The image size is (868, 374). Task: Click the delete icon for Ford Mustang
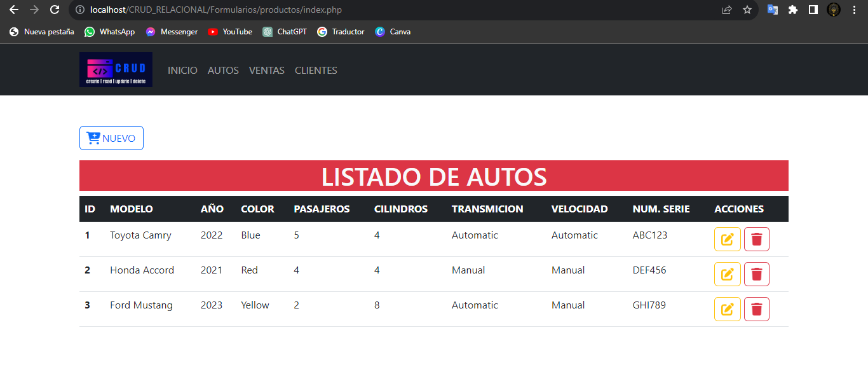tap(756, 308)
